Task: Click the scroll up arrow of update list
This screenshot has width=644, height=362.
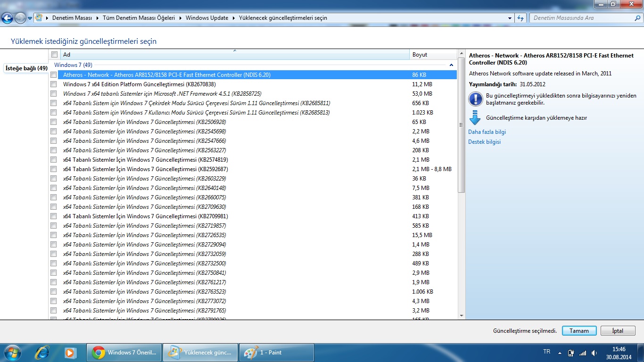Action: (x=461, y=53)
